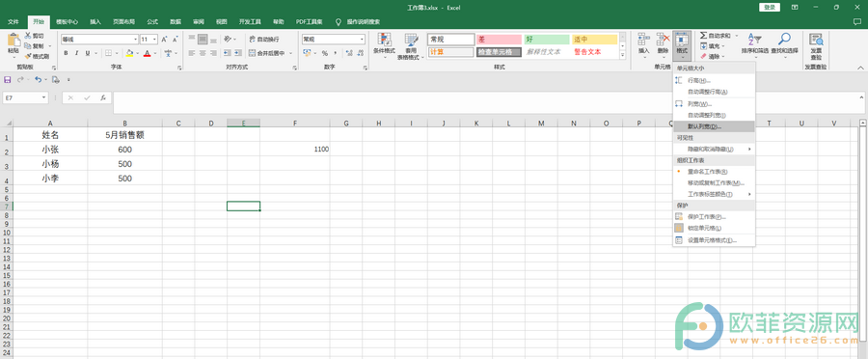Click the text orientation icon

[228, 40]
